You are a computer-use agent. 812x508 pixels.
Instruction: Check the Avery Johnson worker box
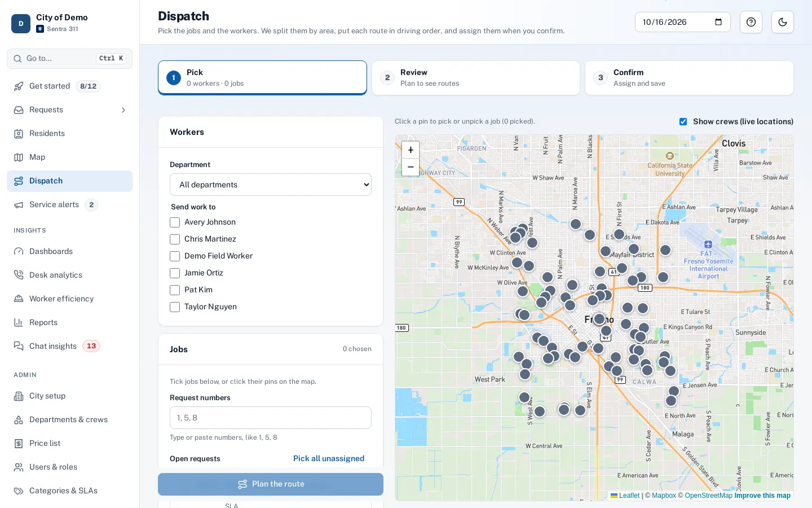(x=175, y=222)
